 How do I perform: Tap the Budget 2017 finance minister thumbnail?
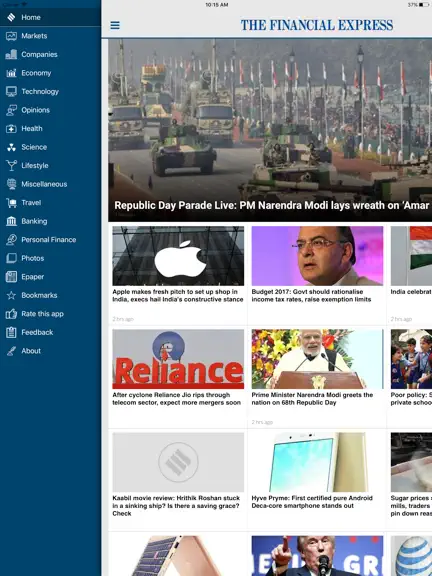(x=317, y=256)
